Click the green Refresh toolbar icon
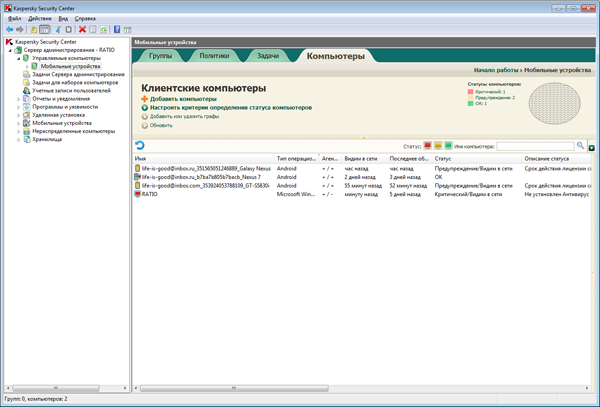The width and height of the screenshot is (600, 407). point(103,29)
